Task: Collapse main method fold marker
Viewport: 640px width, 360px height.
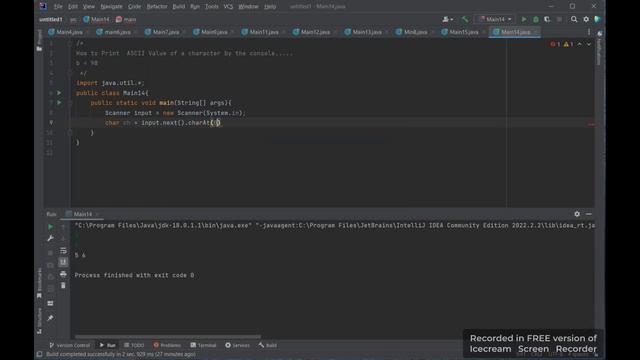Action: pos(70,103)
